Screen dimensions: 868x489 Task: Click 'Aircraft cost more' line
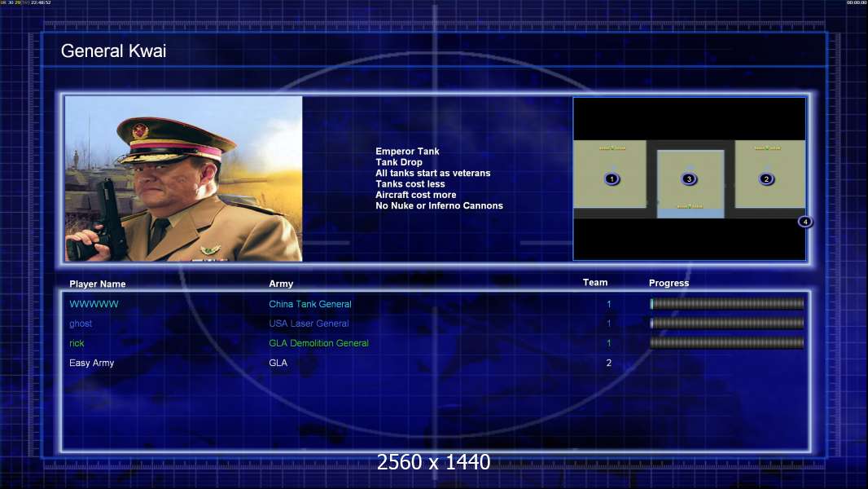coord(416,195)
